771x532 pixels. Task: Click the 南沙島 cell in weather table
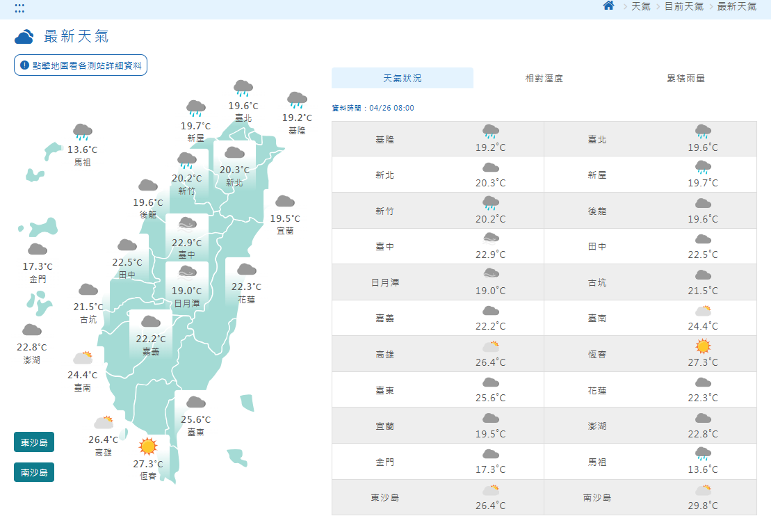[597, 497]
